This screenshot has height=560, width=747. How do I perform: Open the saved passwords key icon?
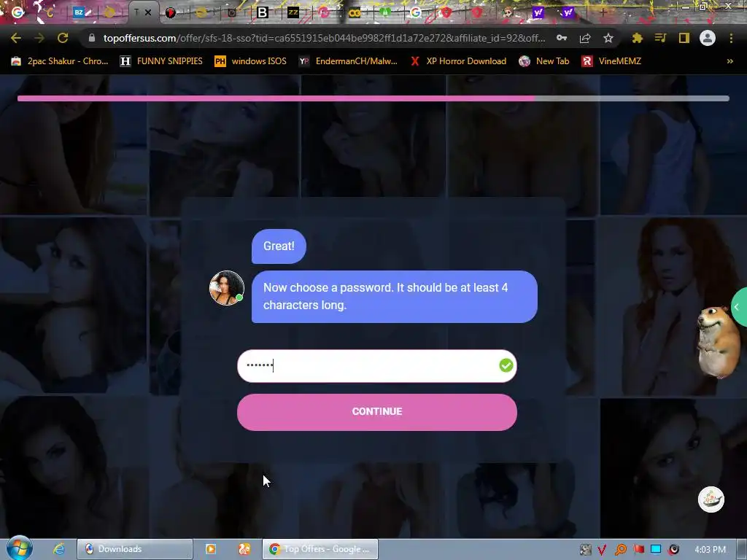[x=562, y=38]
